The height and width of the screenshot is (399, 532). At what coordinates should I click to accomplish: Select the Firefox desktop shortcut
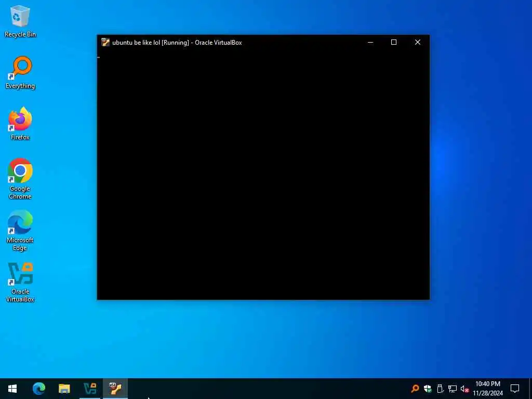[20, 124]
